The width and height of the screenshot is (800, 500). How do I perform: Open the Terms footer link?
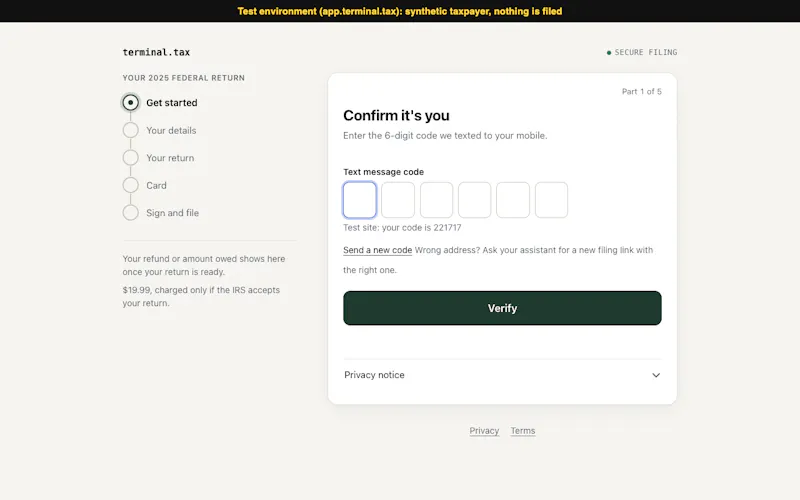[523, 431]
